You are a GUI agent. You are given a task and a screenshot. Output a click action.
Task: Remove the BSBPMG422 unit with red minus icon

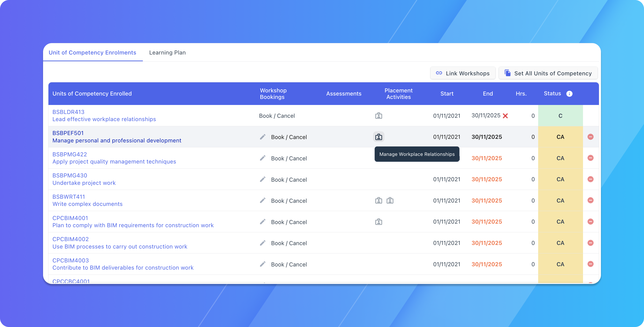(x=590, y=158)
